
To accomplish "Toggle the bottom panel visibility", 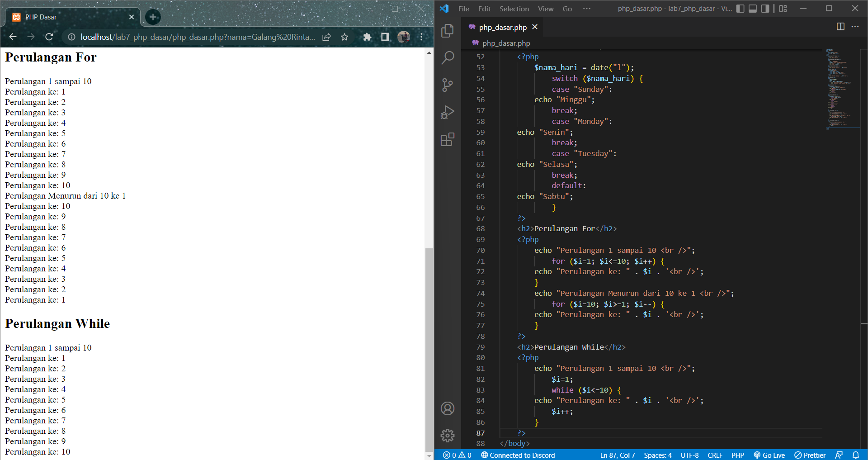I will [752, 9].
